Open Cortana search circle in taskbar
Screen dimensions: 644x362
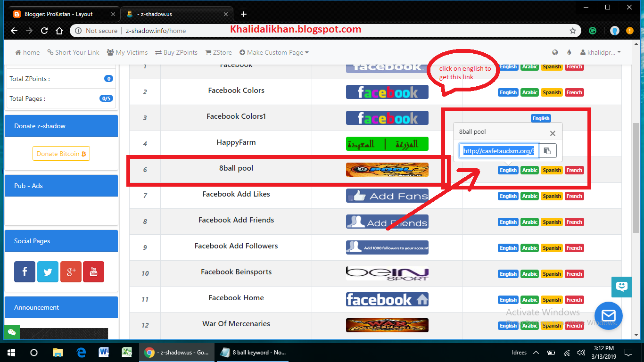click(x=33, y=352)
